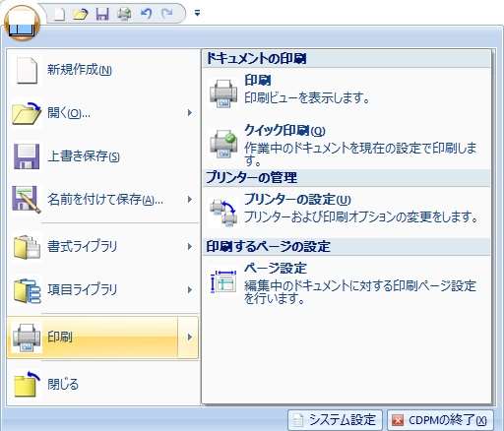This screenshot has height=431, width=504.
Task: Click the クイック印刷 printer with checkmark icon
Action: (223, 145)
